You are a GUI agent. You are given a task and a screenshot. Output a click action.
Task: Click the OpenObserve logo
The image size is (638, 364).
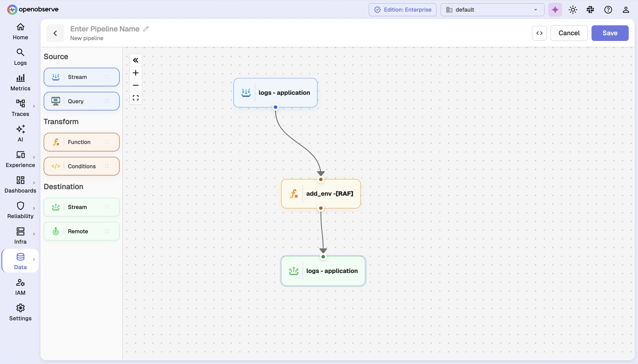(33, 10)
